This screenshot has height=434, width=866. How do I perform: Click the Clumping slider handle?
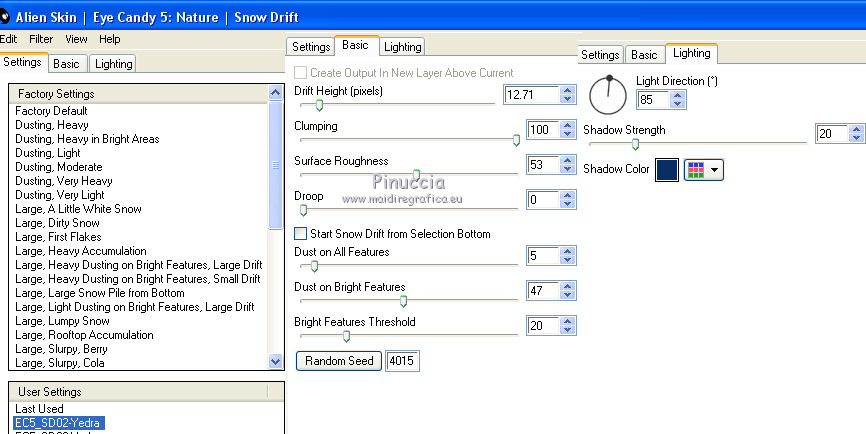[516, 140]
